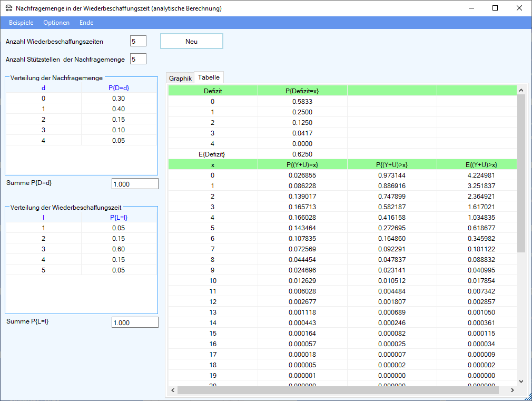
Task: Maximize the application window
Action: tap(495, 8)
